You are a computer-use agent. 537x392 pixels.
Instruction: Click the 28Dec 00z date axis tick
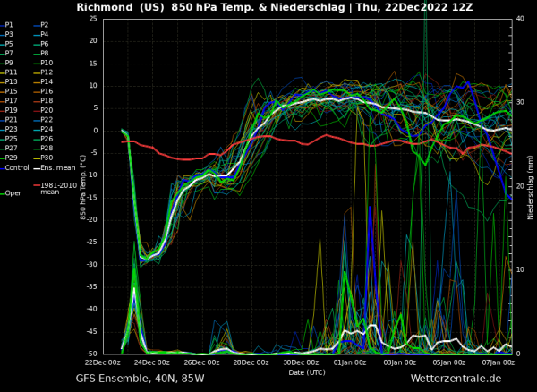251,362
